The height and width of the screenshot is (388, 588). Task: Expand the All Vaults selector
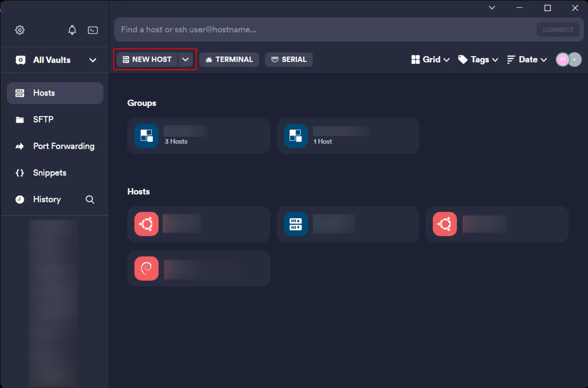point(92,60)
